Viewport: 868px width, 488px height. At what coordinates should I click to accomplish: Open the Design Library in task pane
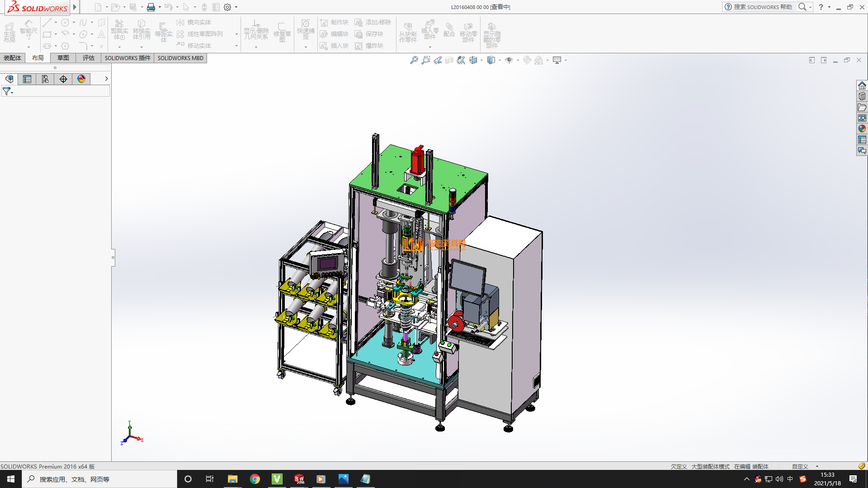click(862, 96)
